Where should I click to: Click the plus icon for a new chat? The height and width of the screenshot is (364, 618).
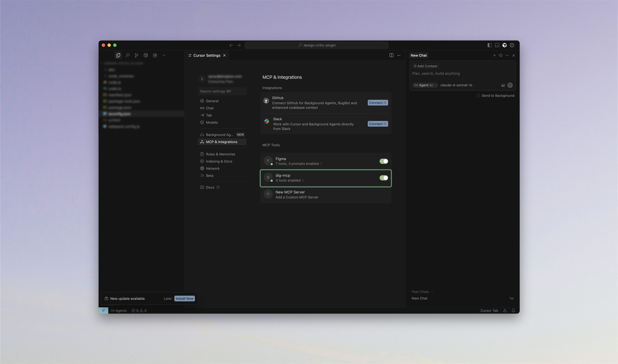tap(494, 55)
